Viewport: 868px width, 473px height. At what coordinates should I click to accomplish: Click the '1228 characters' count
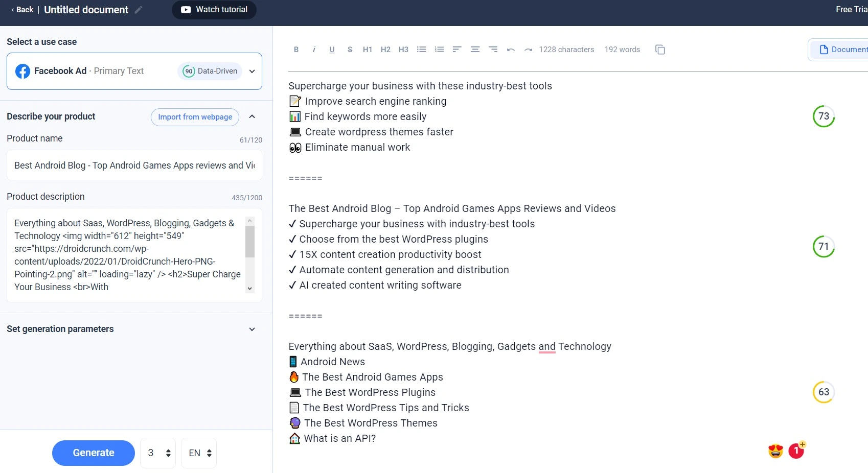click(x=566, y=50)
